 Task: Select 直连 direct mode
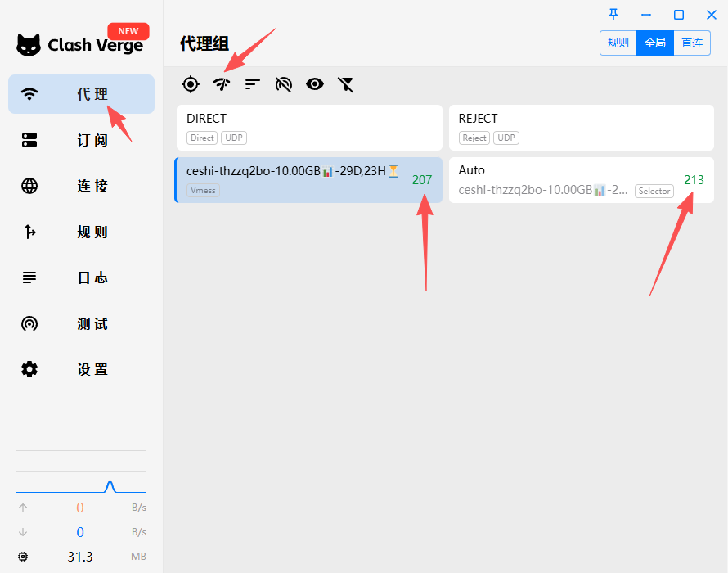tap(692, 43)
